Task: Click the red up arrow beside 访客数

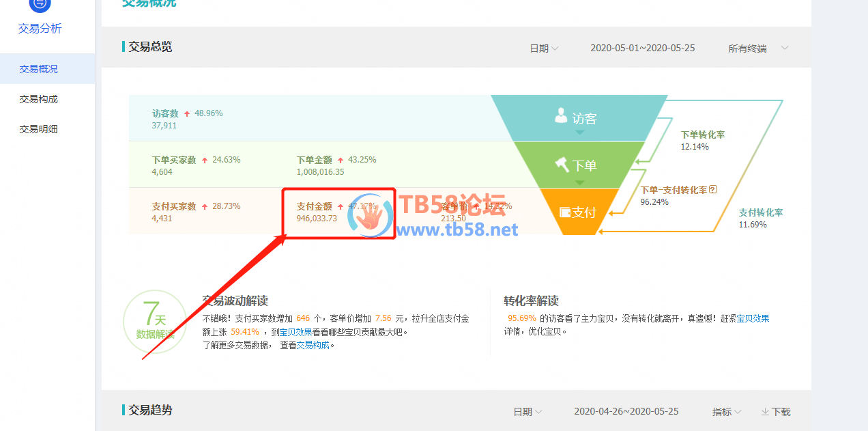Action: click(x=187, y=114)
